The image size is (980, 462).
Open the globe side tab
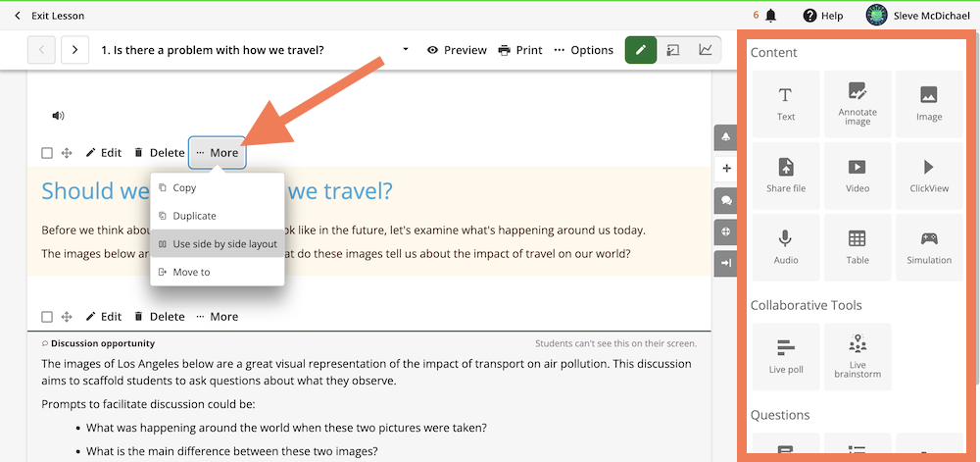pyautogui.click(x=725, y=231)
